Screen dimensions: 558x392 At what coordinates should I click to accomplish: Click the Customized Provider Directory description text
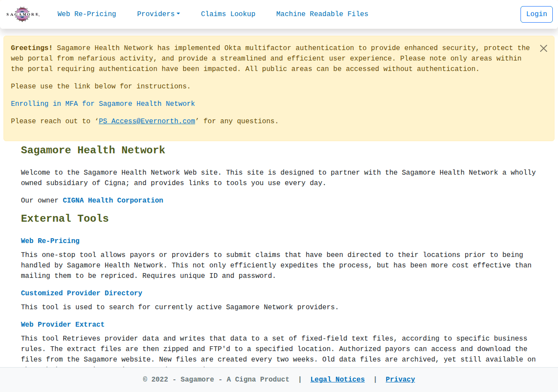coord(180,307)
